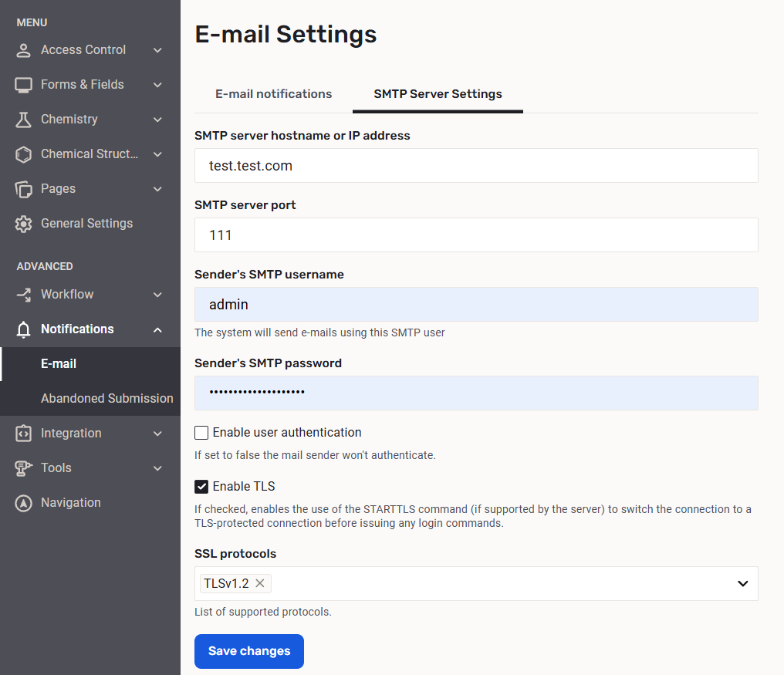Screen dimensions: 784x675
Task: Click the SMTP server port field
Action: pyautogui.click(x=475, y=235)
